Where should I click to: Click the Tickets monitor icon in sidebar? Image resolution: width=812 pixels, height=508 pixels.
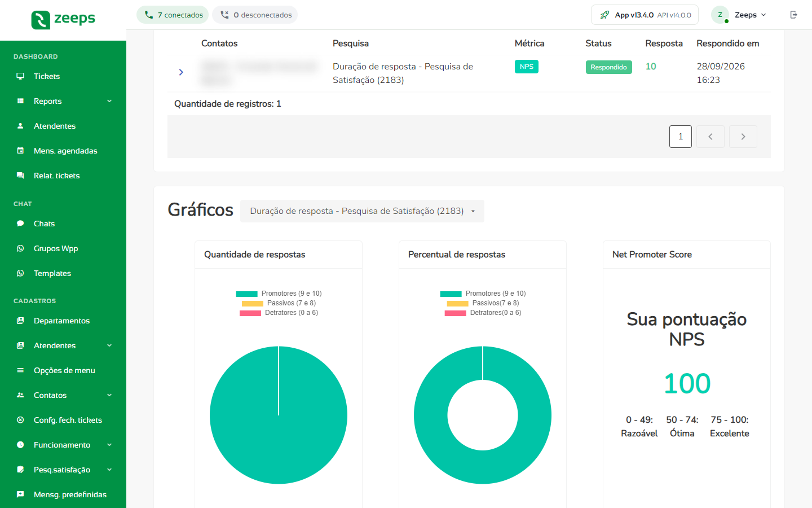[x=20, y=76]
